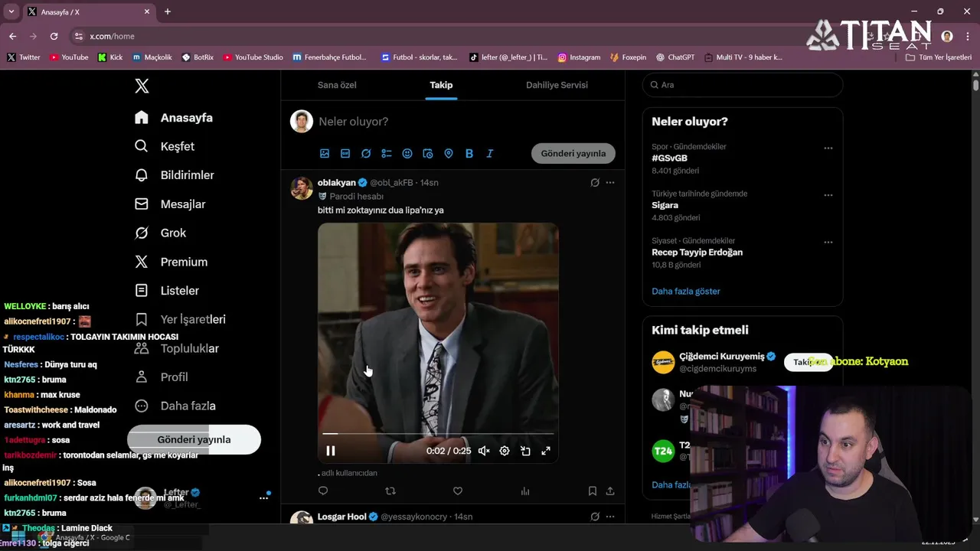Open more options on Losgar Hool post
The image size is (980, 551).
pos(610,517)
